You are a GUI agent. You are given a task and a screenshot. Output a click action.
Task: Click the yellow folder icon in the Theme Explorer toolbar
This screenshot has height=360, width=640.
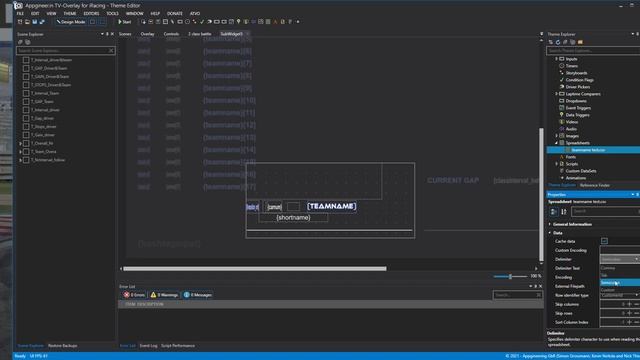pos(580,42)
